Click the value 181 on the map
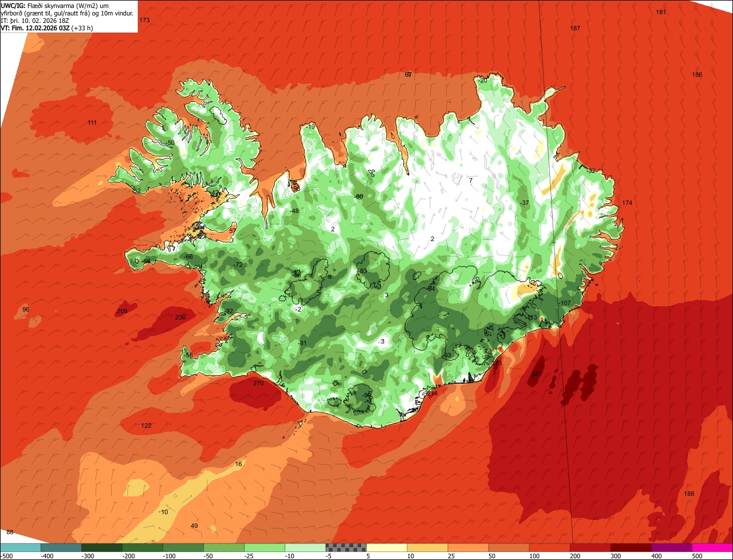Screen dimensions: 733x560 661,12
